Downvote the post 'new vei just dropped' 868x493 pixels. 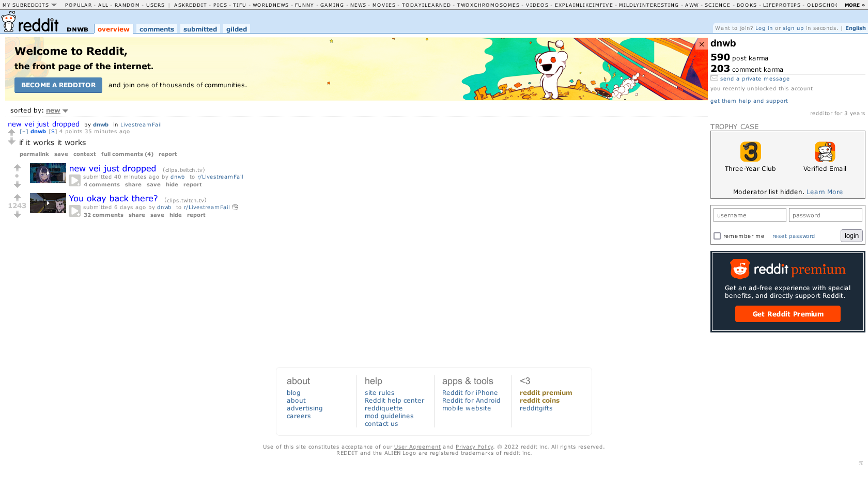coord(17,184)
